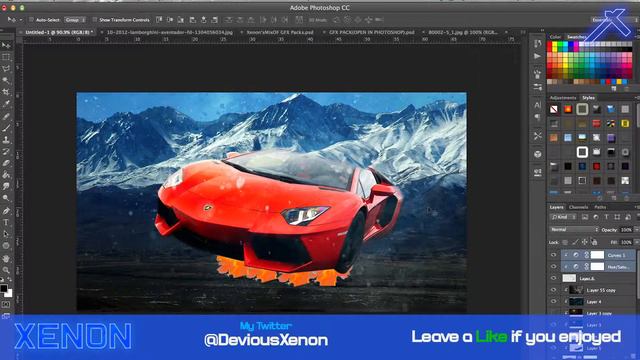
Task: Select the Brush tool
Action: (x=6, y=128)
